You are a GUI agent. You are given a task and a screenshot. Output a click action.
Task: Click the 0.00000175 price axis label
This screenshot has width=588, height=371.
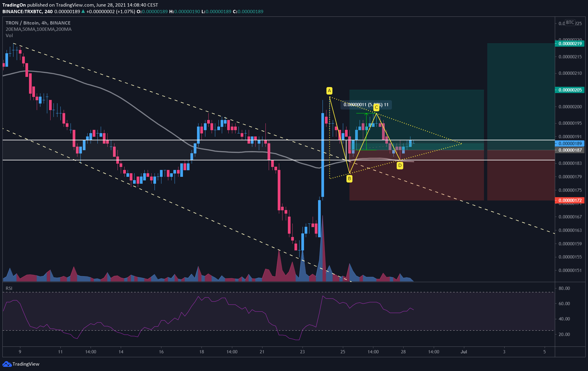570,190
